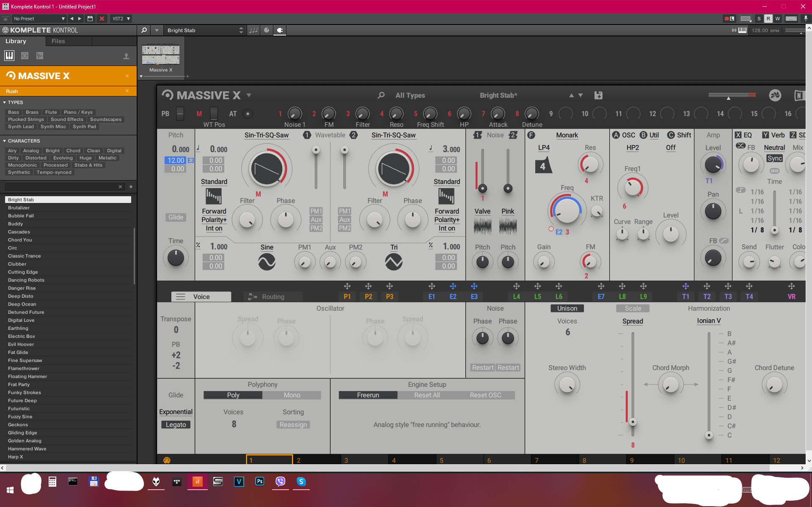The width and height of the screenshot is (812, 507).
Task: Remove the Massive X product filter
Action: click(127, 76)
